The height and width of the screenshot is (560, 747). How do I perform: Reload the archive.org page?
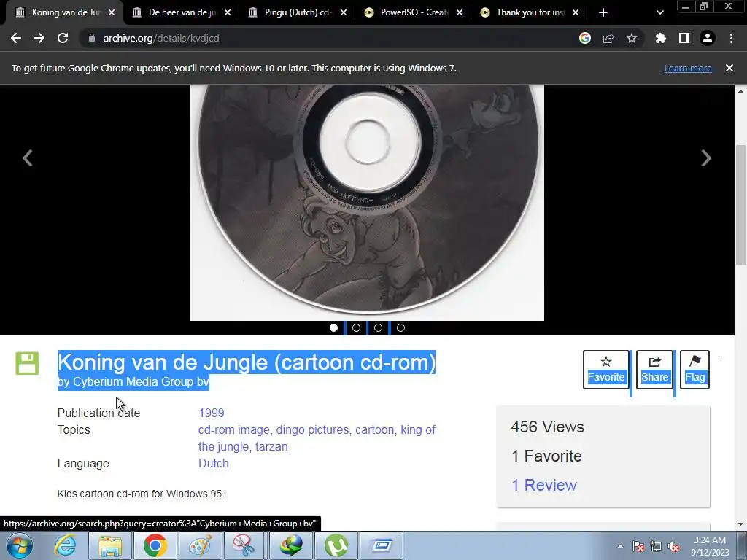[63, 38]
